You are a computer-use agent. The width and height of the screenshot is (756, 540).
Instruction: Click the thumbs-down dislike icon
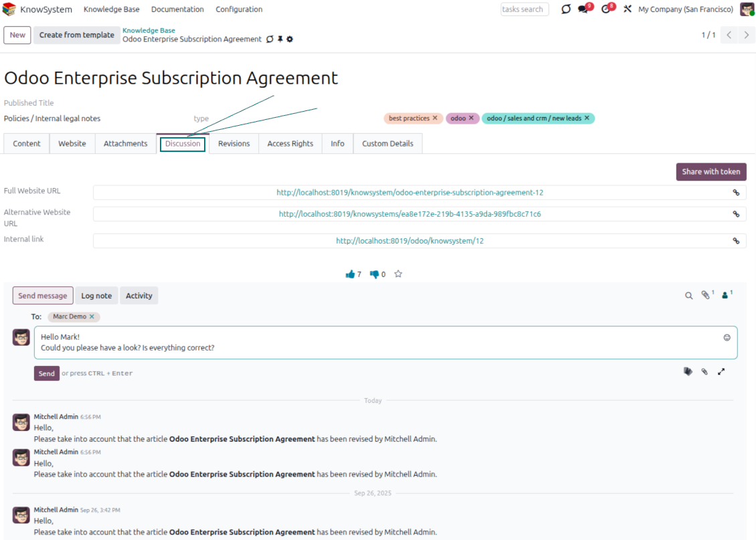(x=374, y=274)
